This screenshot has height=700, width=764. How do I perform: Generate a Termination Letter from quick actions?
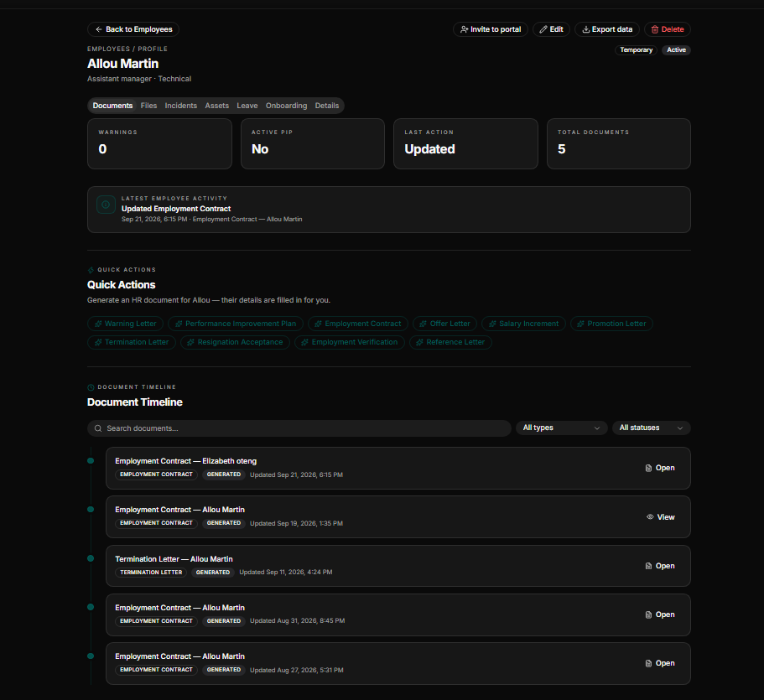132,342
